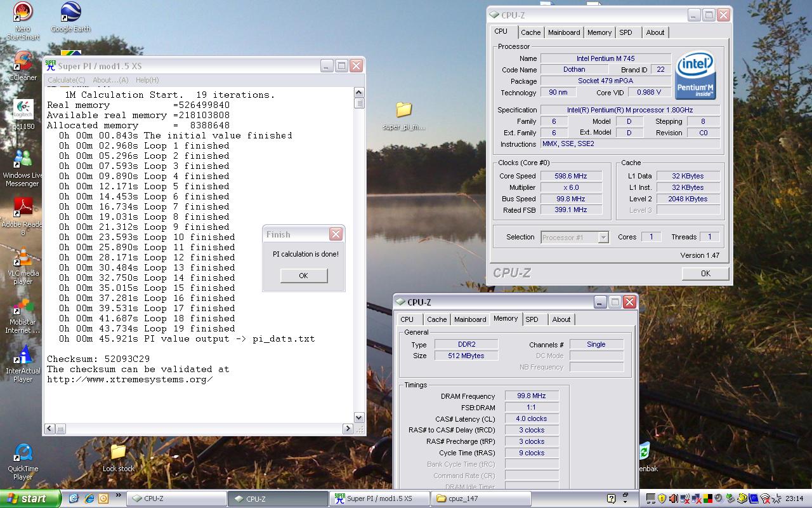812x508 pixels.
Task: Click the disconnected wireless network tray icon
Action: (x=766, y=498)
